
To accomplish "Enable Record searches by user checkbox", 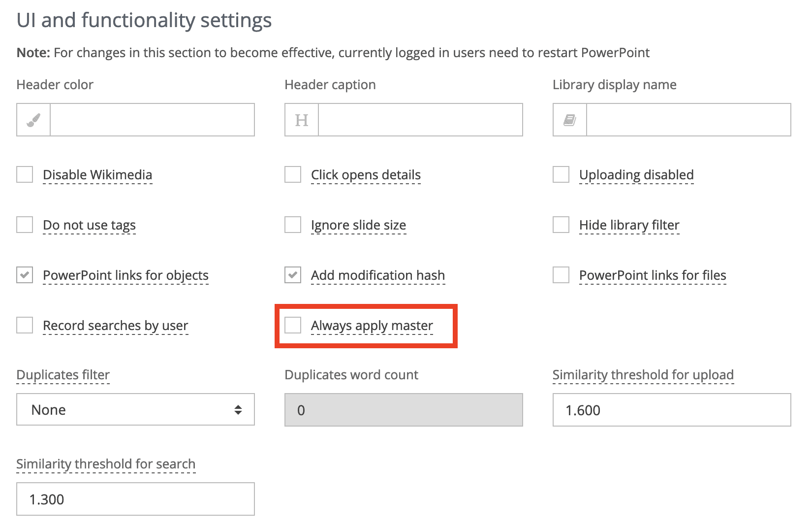I will 25,325.
